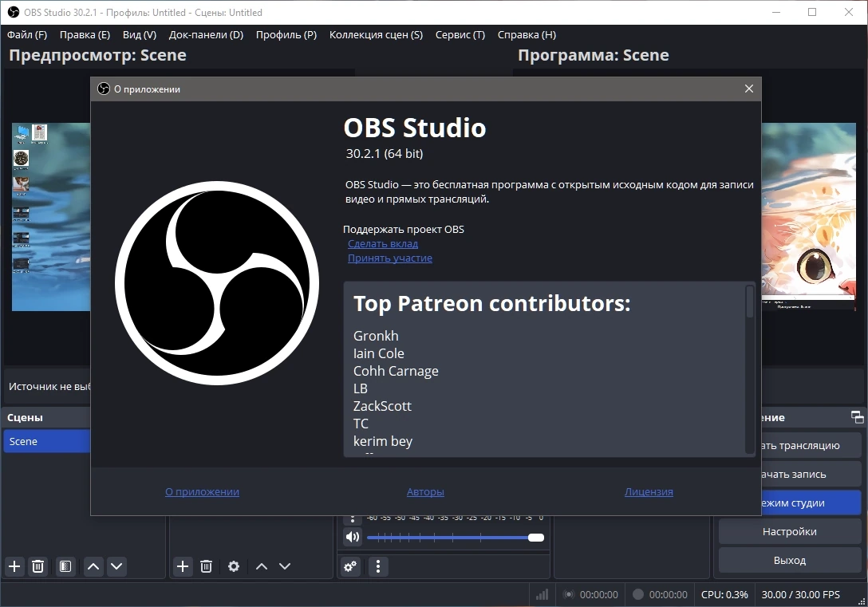Screen dimensions: 868x607
Task: Maximize the OBS Studio main window
Action: tap(812, 12)
